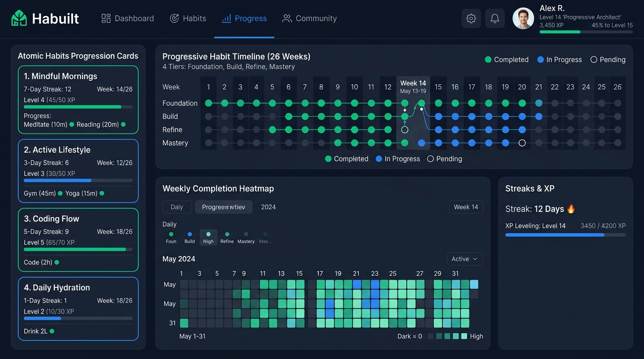Open settings with the gear icon
Screen dimensions: 644x359
pyautogui.click(x=471, y=18)
